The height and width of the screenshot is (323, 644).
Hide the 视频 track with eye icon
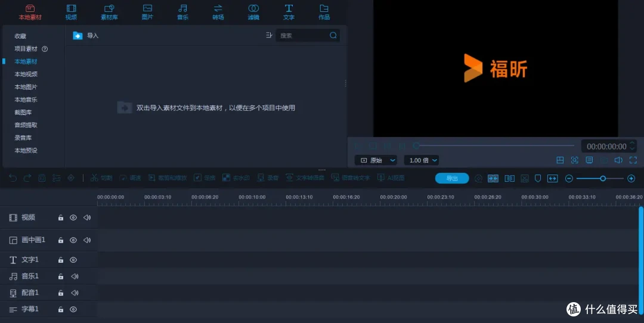[73, 218]
